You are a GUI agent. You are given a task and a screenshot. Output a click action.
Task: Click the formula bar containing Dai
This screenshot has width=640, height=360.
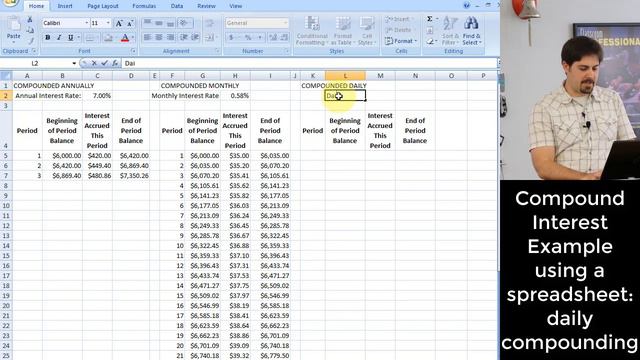click(x=309, y=63)
